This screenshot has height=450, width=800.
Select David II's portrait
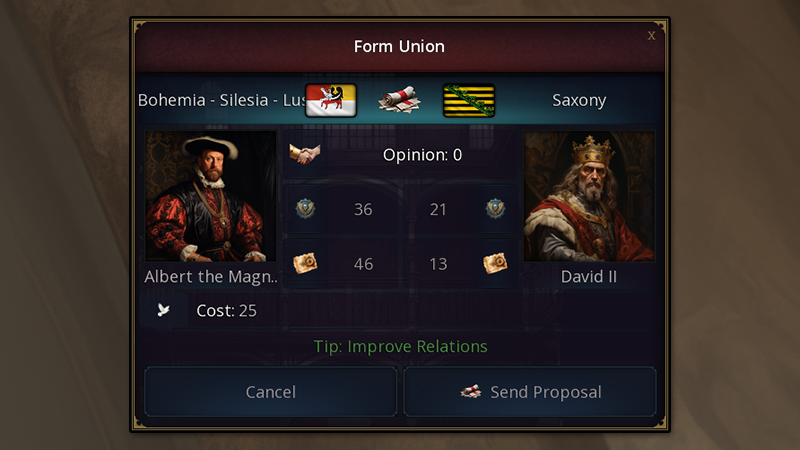[589, 197]
